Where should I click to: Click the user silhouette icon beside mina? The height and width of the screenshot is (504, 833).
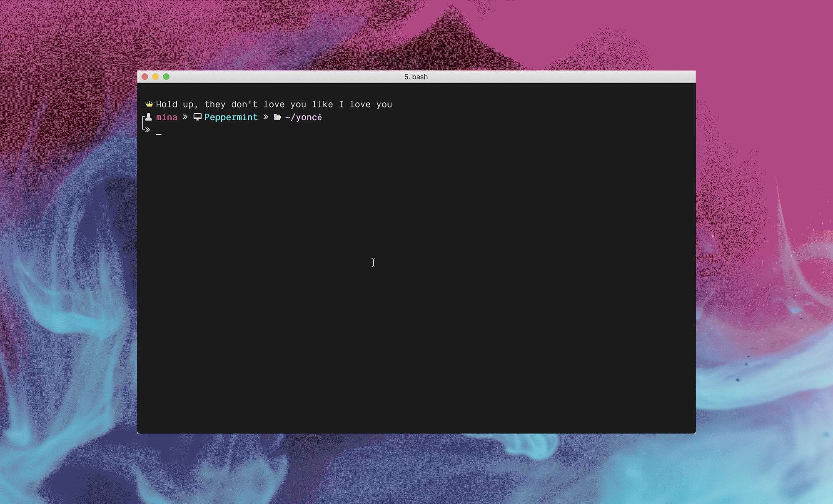pos(149,117)
